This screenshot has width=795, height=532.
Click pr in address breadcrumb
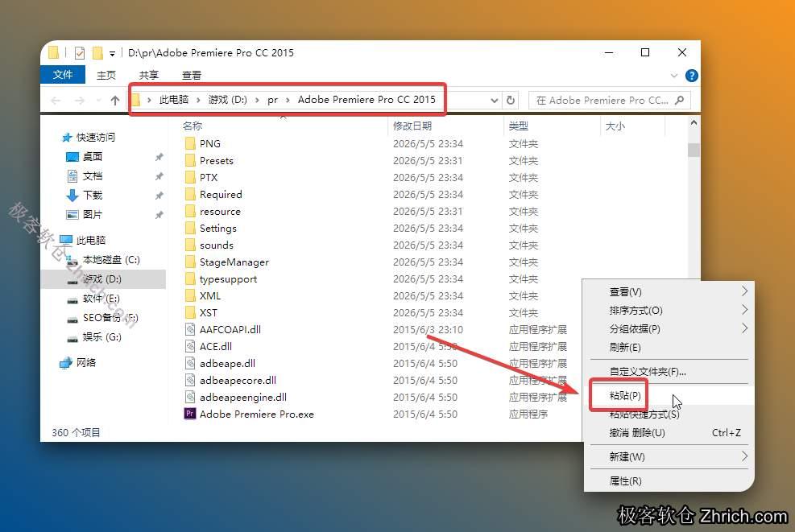tap(272, 100)
